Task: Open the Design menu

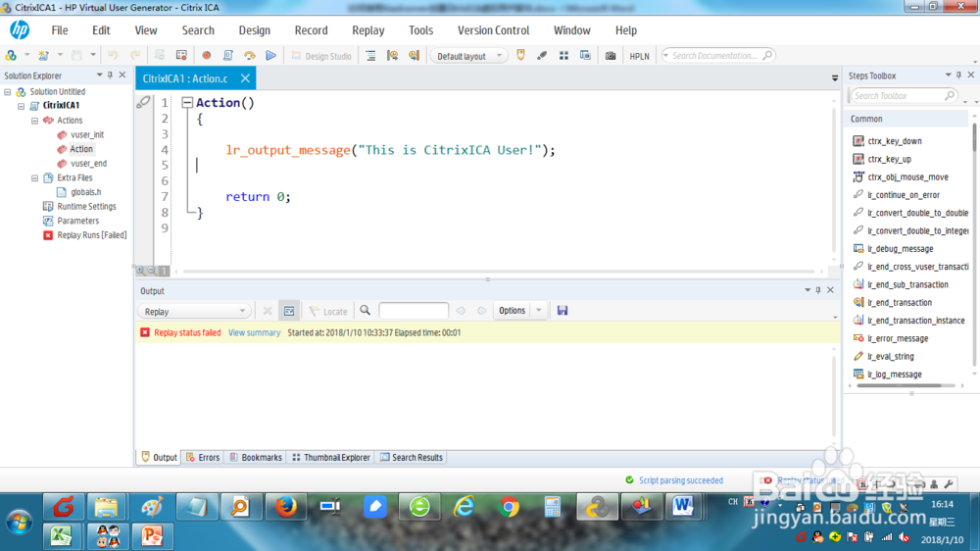Action: [255, 30]
